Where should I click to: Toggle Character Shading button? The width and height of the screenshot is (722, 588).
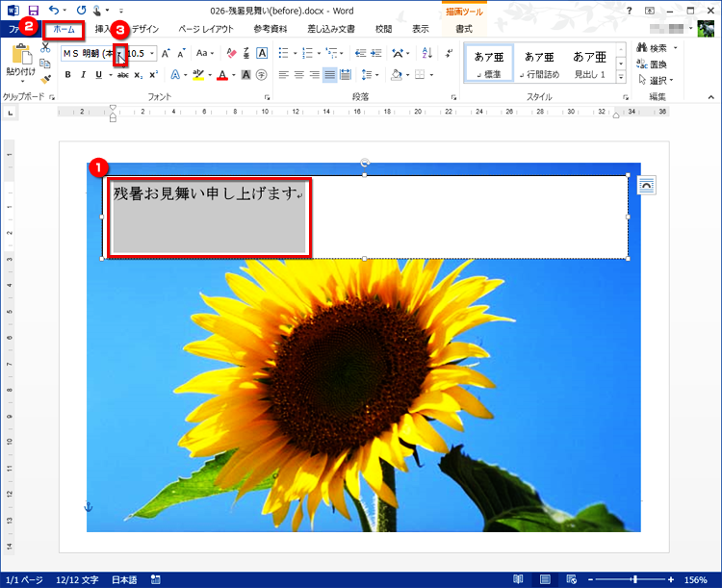(x=246, y=75)
